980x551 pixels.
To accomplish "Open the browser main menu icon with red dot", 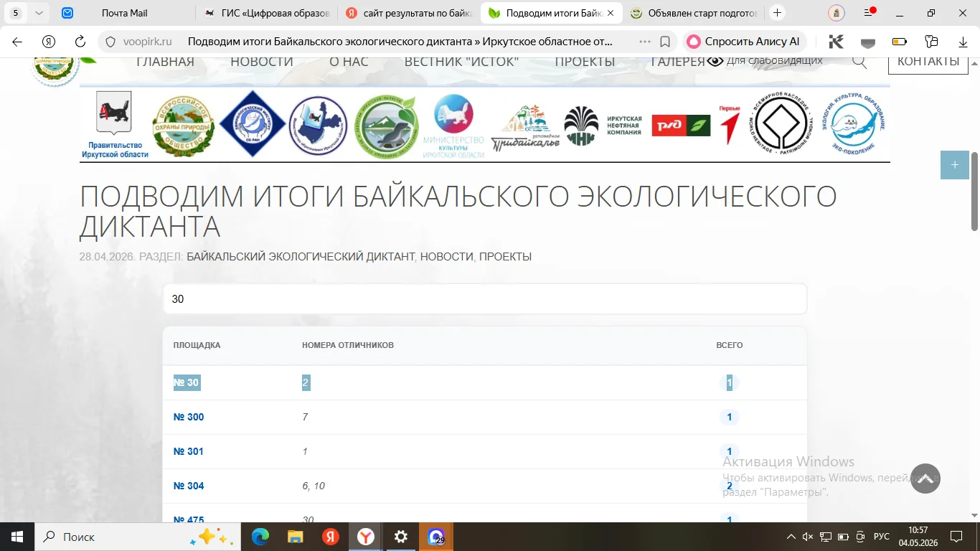I will (870, 13).
